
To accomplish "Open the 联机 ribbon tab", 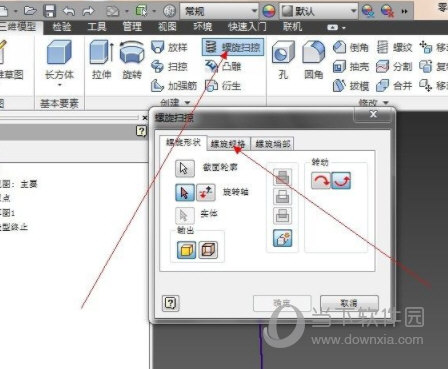I will pos(293,27).
